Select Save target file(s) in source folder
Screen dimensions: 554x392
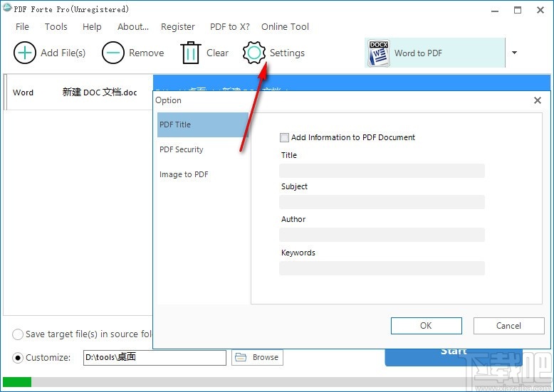[x=18, y=334]
